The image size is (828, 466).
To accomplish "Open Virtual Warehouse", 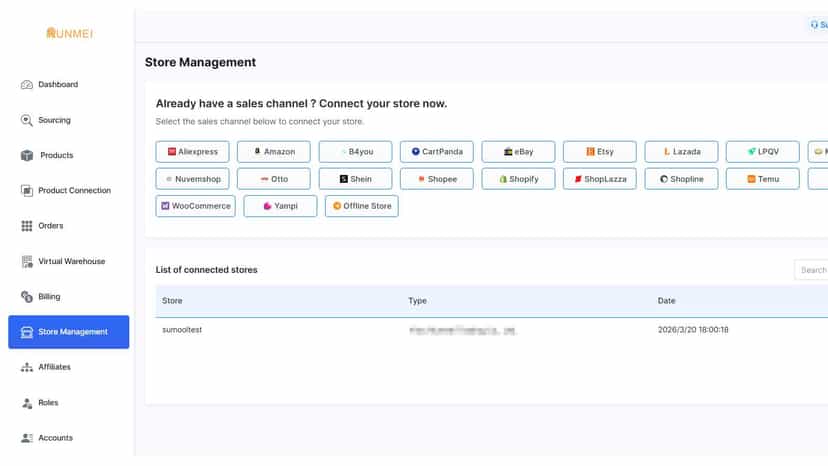I will click(x=72, y=262).
